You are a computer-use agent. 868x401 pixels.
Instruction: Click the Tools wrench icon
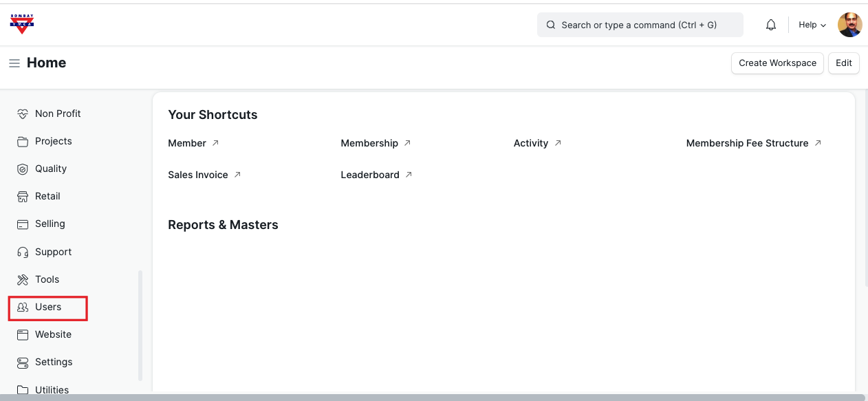coord(23,280)
